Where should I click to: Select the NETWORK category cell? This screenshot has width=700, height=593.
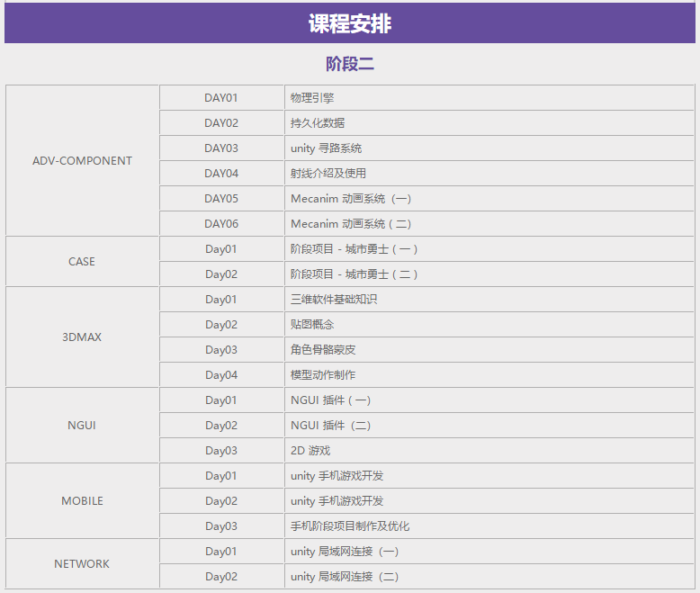point(82,564)
